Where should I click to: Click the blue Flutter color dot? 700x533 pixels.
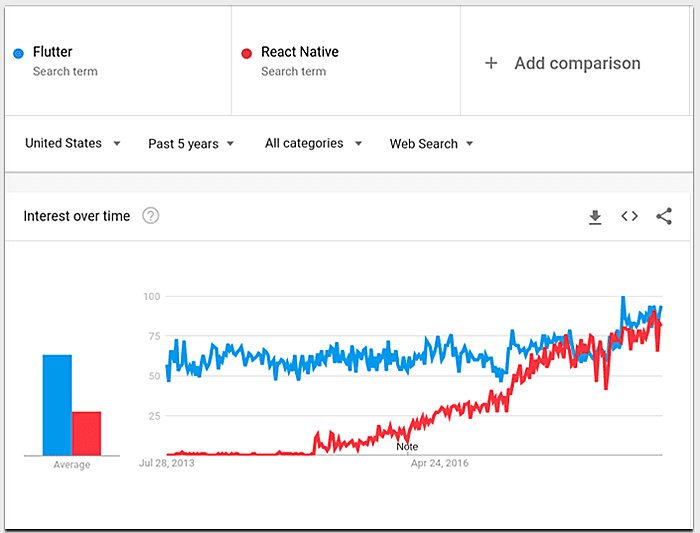coord(18,54)
